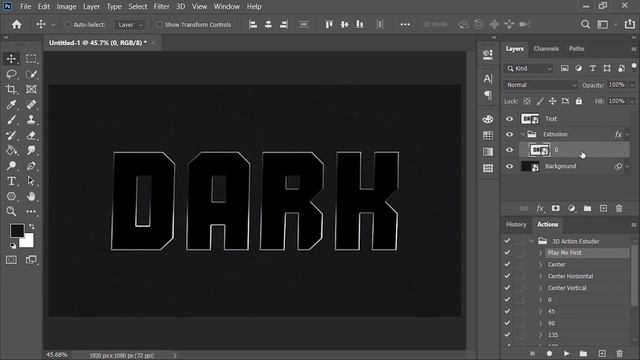This screenshot has width=640, height=360.
Task: Open the Opacity dropdown arrow
Action: click(632, 85)
